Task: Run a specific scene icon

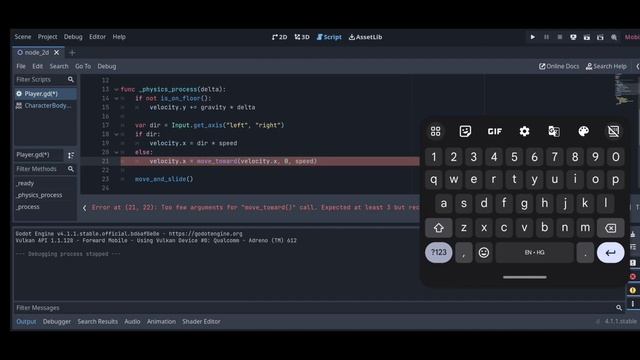Action: coord(600,37)
